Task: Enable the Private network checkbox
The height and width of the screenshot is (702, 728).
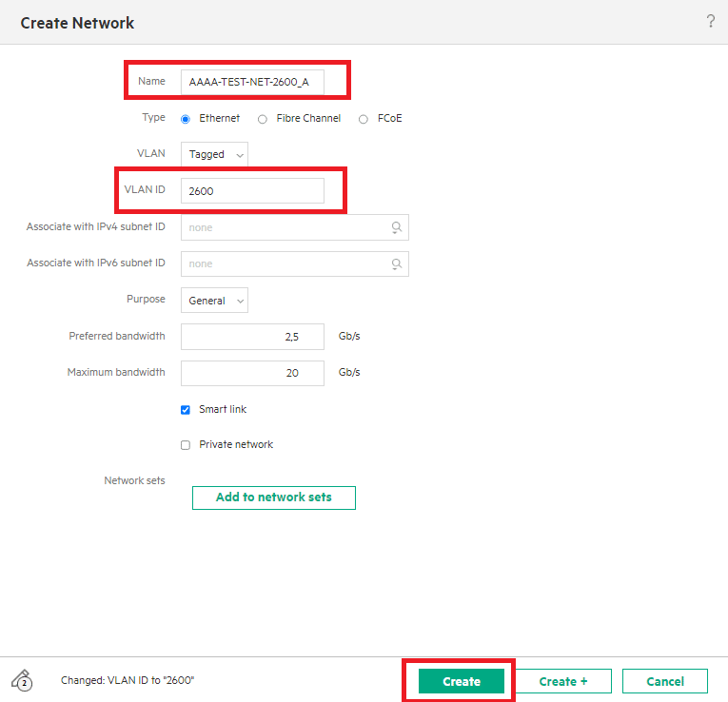Action: pos(186,445)
